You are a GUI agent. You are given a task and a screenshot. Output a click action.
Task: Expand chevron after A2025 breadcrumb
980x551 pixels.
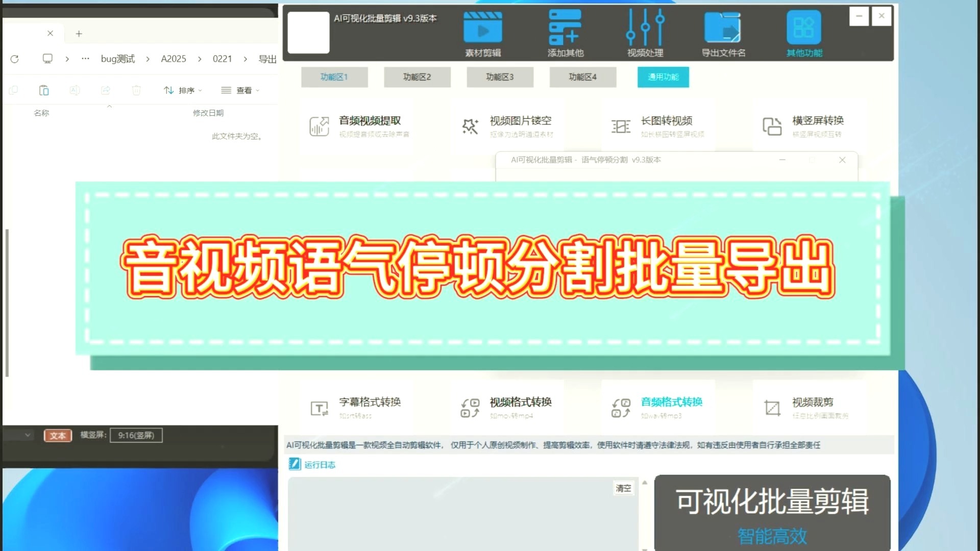200,59
